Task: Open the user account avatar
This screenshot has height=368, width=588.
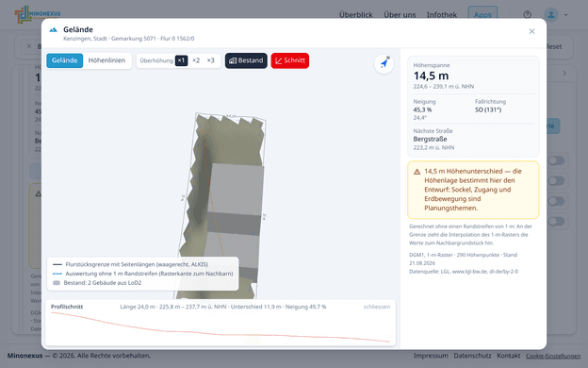Action: pyautogui.click(x=551, y=15)
